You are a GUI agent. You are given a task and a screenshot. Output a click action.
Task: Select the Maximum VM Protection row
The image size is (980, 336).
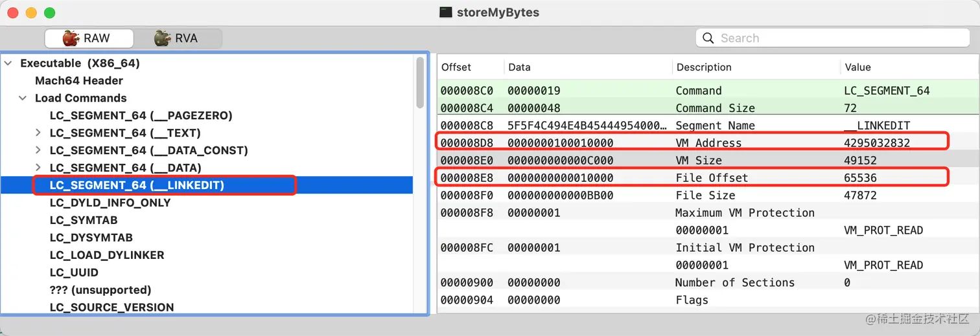tap(708, 213)
